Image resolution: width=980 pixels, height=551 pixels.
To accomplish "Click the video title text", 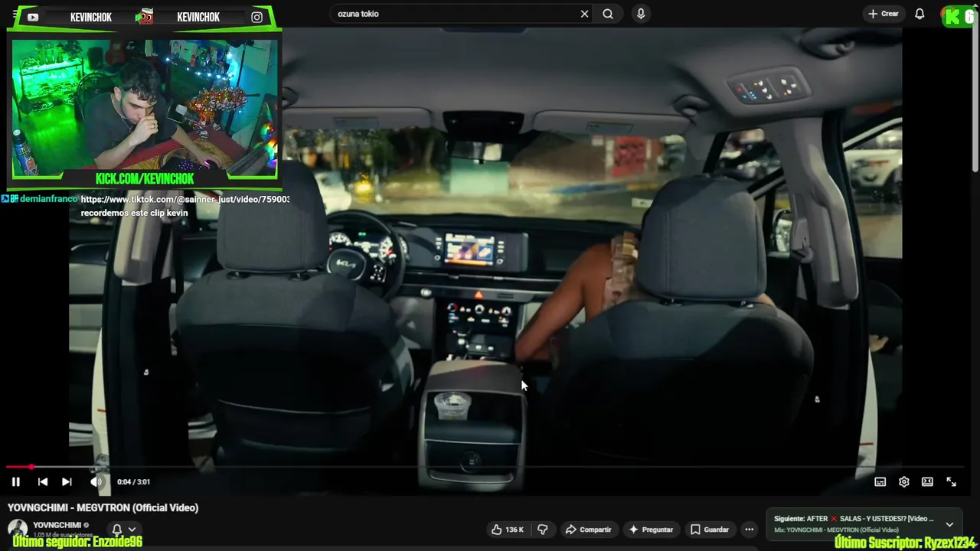I will pyautogui.click(x=103, y=507).
